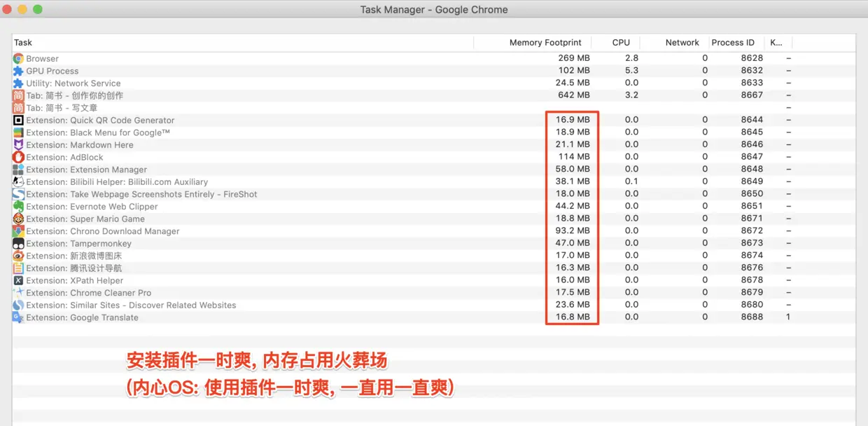Click process ID 8628
The height and width of the screenshot is (426, 868).
[x=752, y=58]
